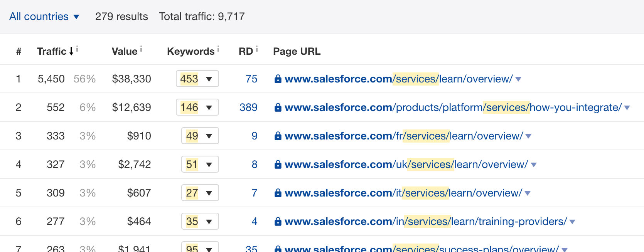
Task: Expand arrow after training-providers URL
Action: [x=572, y=222]
